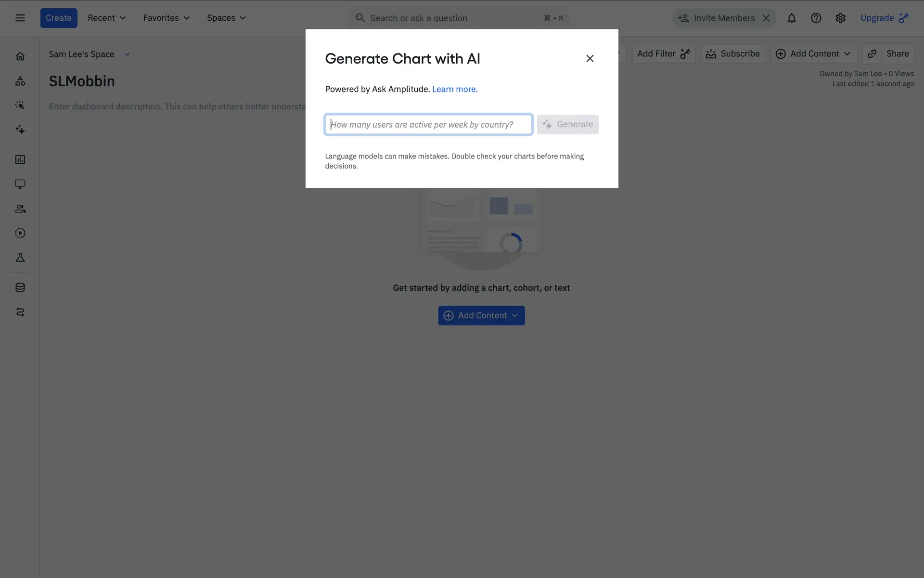This screenshot has width=924, height=578.
Task: Open sidebar Ask AI sparkle icon
Action: click(20, 130)
